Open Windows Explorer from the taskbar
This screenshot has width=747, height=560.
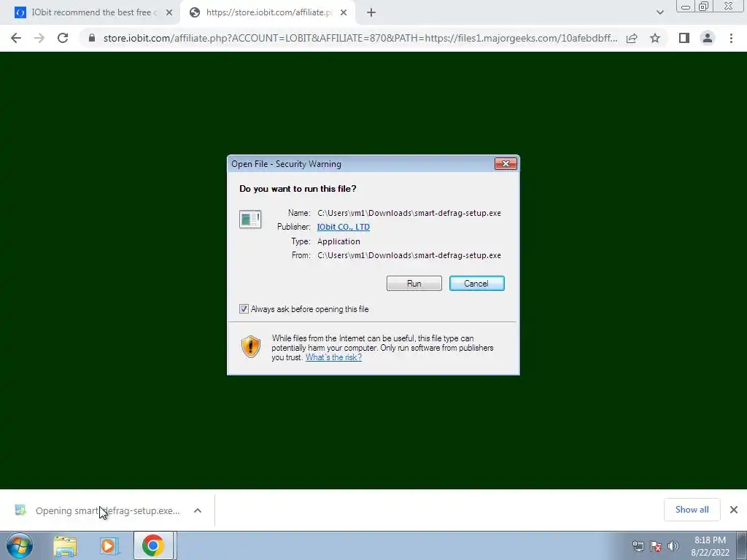[65, 545]
